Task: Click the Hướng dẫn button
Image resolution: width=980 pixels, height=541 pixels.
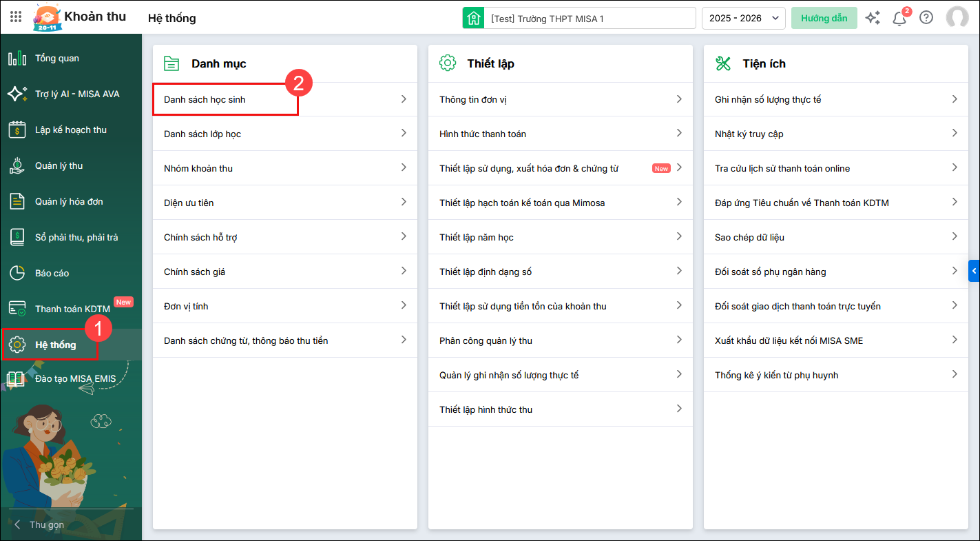Action: coord(824,19)
